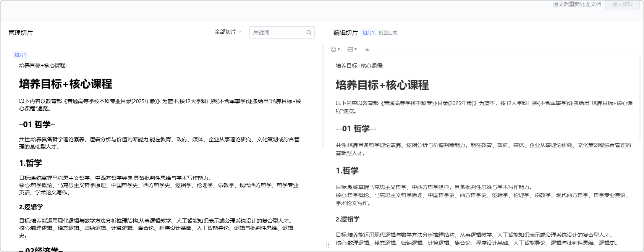Screen dimensions: 644x252
Task: Click the insert link icon
Action: click(367, 49)
